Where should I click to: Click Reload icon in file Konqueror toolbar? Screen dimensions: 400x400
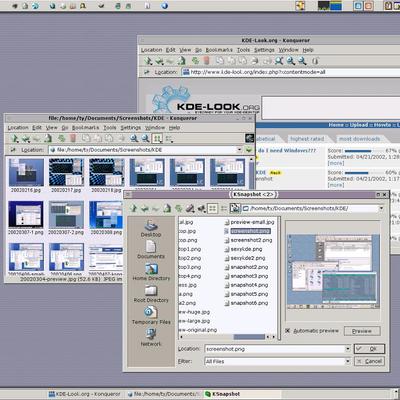pyautogui.click(x=61, y=139)
